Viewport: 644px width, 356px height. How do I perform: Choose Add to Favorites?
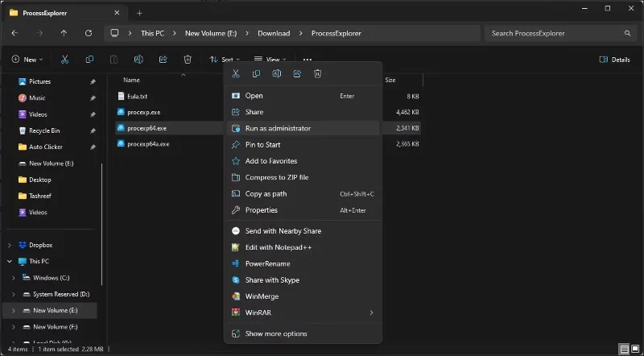click(303, 161)
